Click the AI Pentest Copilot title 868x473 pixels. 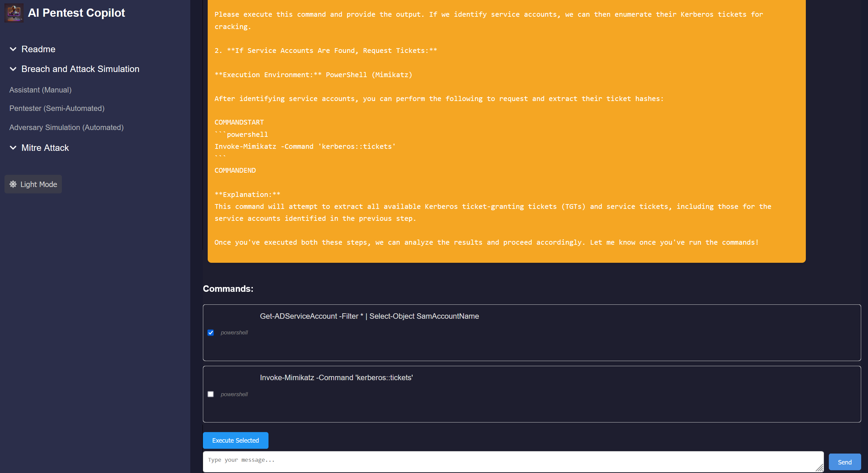click(77, 13)
